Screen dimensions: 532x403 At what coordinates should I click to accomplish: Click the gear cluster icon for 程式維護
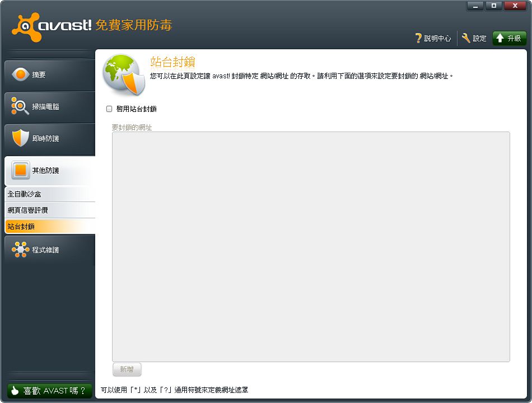20,250
